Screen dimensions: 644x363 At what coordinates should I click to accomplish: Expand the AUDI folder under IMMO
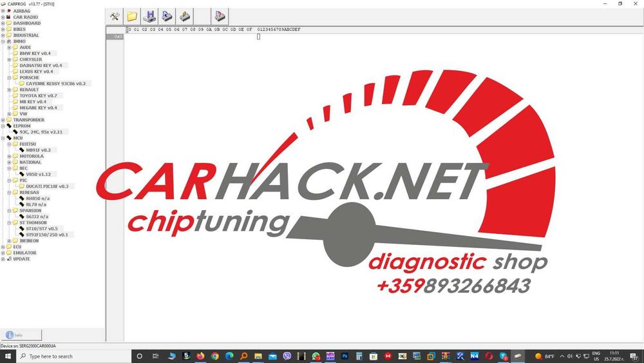pos(10,48)
